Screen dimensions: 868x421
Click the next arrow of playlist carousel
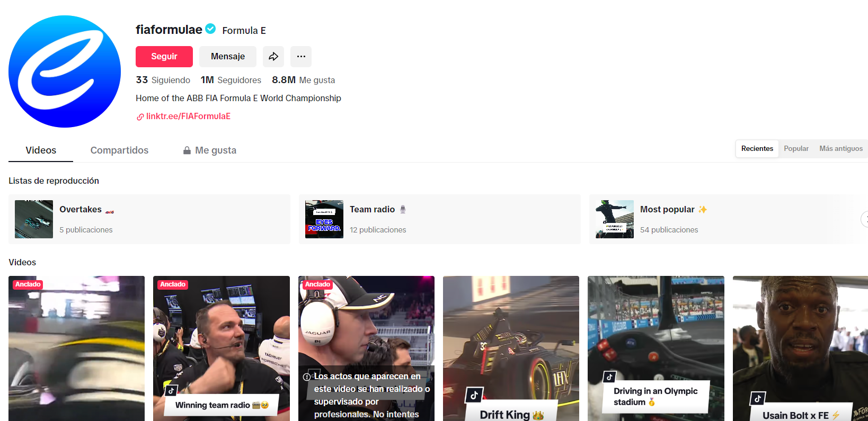[x=865, y=219]
